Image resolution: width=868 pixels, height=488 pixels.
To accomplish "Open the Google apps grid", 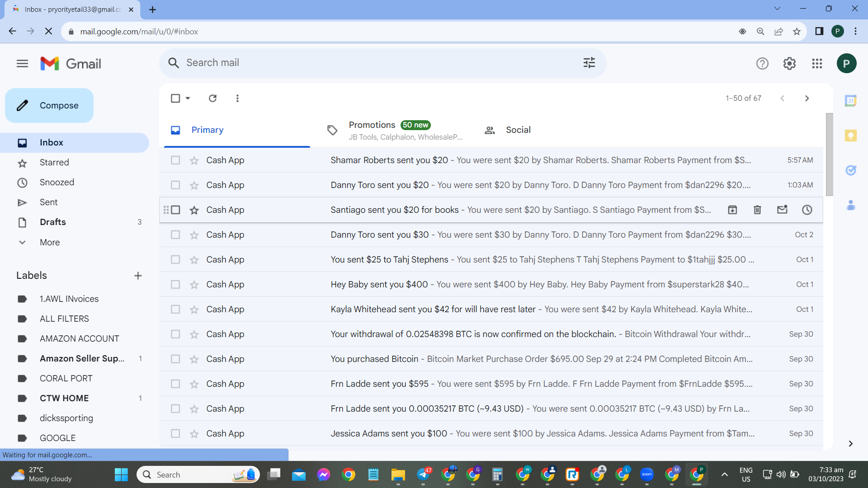I will pos(817,64).
